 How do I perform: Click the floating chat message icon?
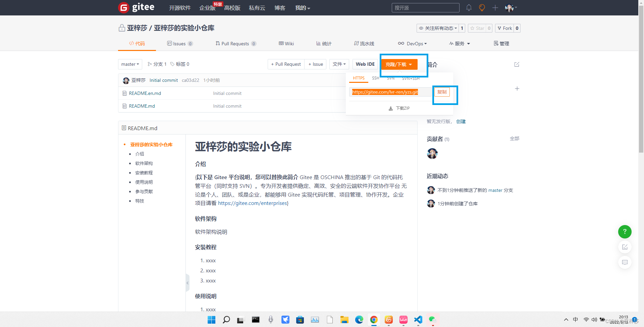625,262
